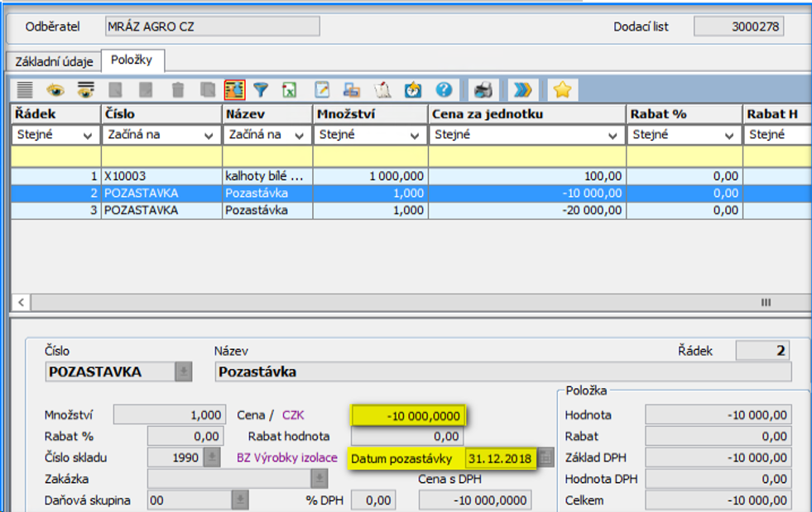Expand the Cena za jednotku filter dropdown
Screen dimensions: 812x512
point(613,135)
